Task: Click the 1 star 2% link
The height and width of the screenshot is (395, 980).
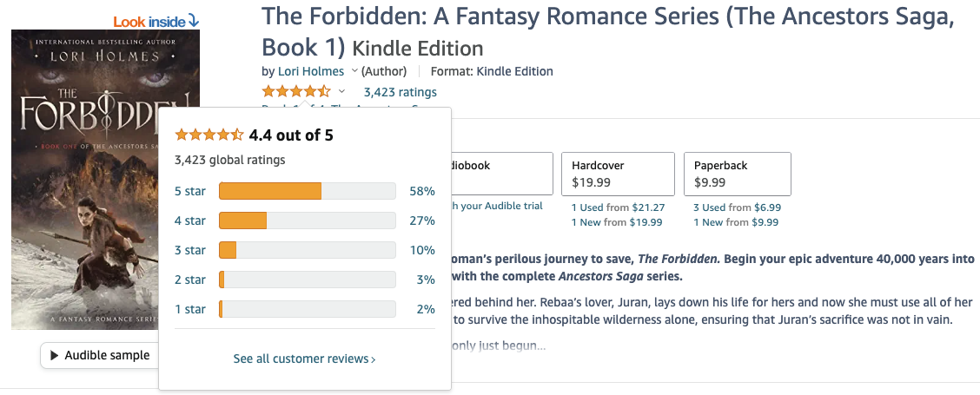Action: point(424,309)
